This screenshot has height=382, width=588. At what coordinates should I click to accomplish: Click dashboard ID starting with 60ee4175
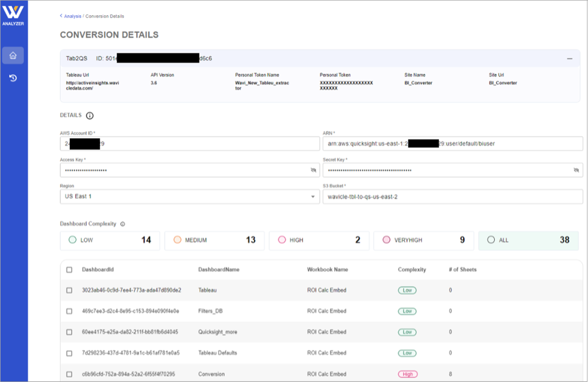[x=130, y=332]
